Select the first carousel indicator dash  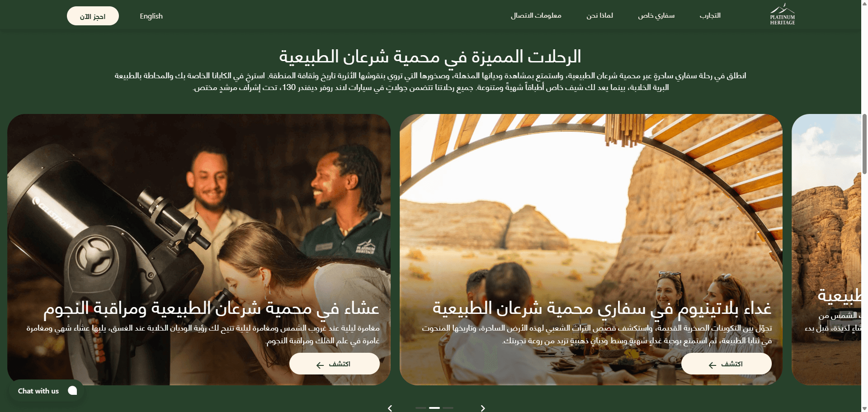pyautogui.click(x=421, y=408)
